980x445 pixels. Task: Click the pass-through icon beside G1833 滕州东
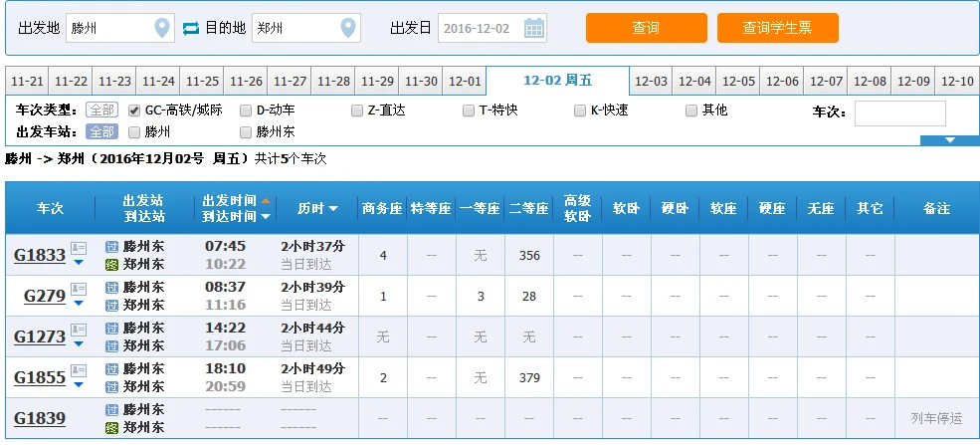111,247
